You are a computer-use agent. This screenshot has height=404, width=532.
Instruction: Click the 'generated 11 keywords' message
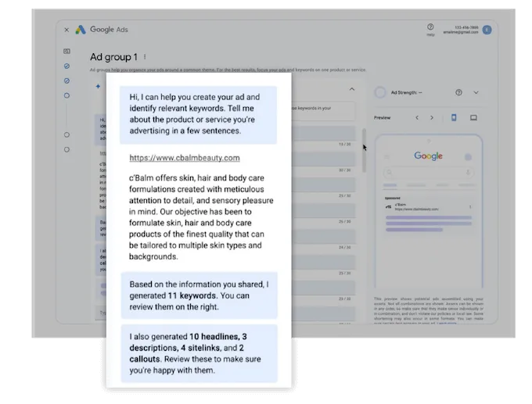199,295
